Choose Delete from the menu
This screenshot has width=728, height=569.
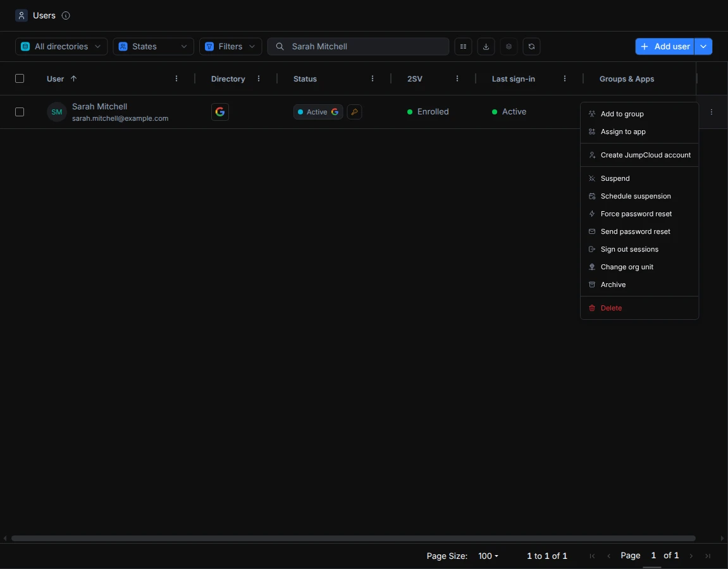639,308
